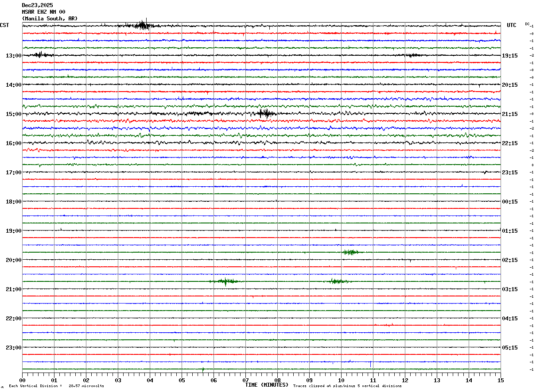Click the 11 minute axis tick label

click(373, 380)
